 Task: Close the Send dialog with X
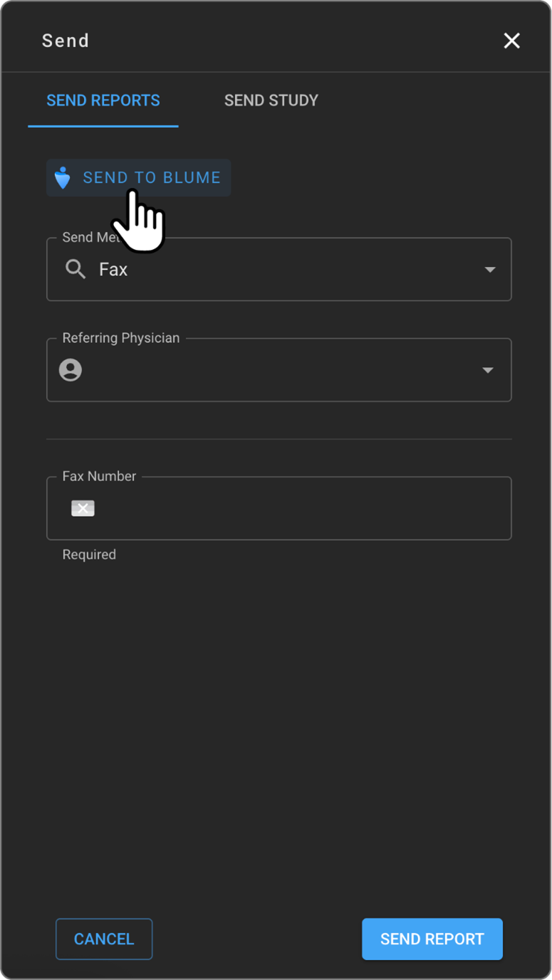point(511,41)
